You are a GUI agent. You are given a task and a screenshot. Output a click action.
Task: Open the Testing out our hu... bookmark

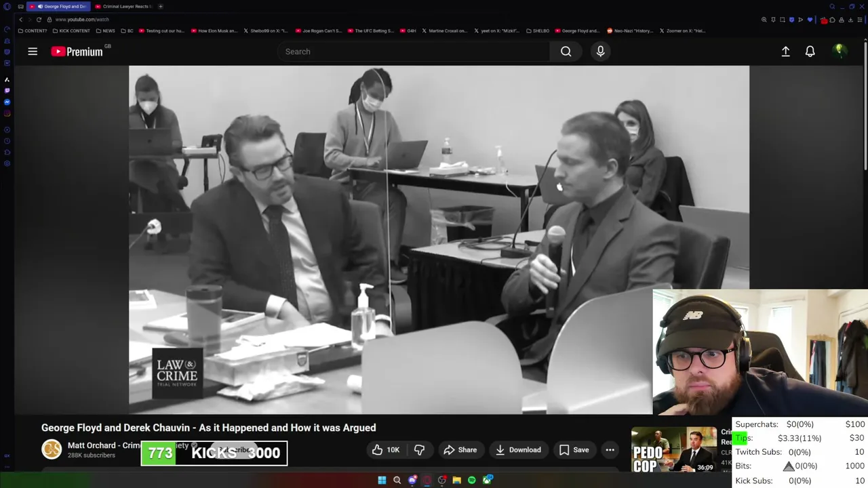click(161, 30)
